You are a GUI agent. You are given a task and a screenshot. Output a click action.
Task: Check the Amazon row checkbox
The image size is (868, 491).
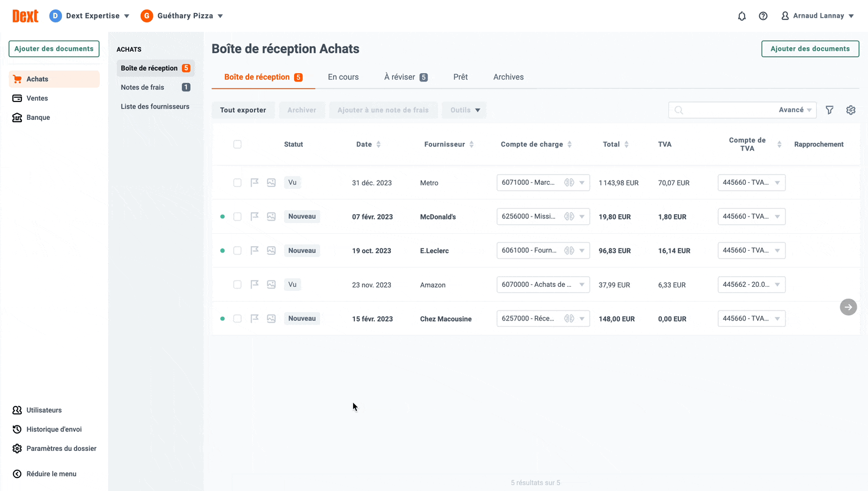[237, 284]
